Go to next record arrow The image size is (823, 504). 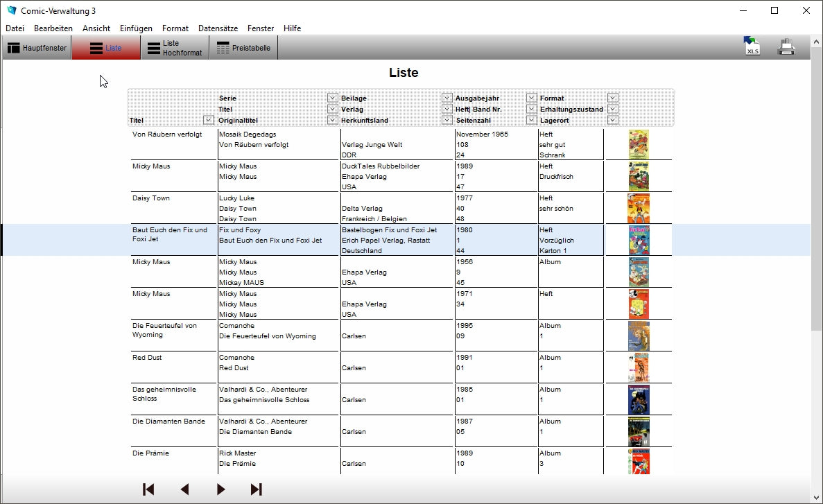(x=220, y=489)
